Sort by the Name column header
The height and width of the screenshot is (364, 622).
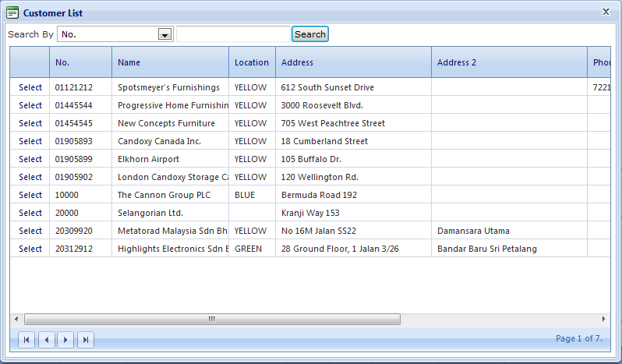click(170, 62)
